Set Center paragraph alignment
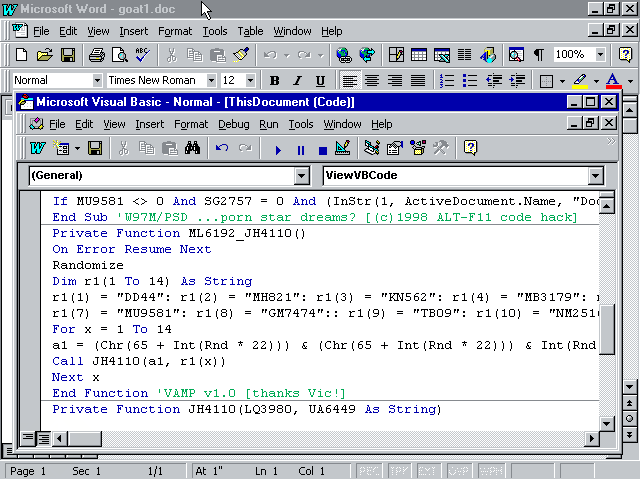The image size is (640, 480). [x=372, y=80]
